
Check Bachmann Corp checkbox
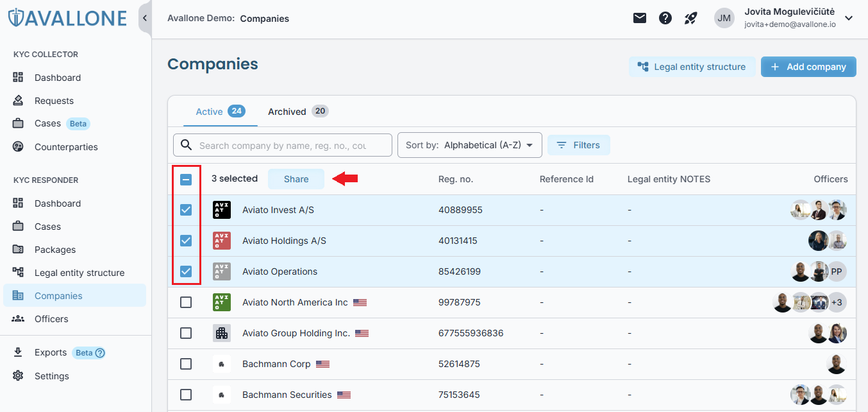pos(186,364)
